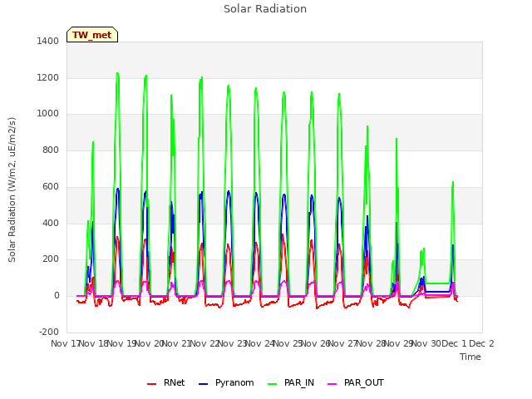Click the 1000 y-axis tick value
Viewport: 532px width, 399px height.
[48, 114]
